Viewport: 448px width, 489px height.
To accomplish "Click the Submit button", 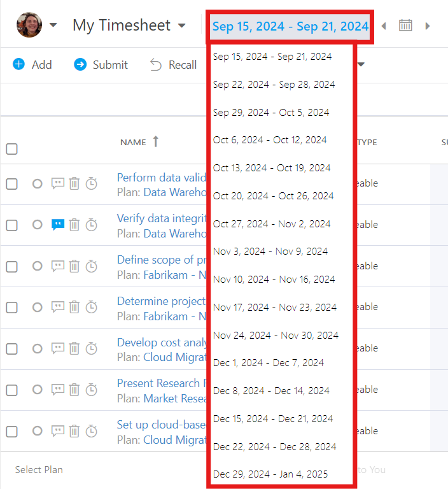I will [101, 65].
